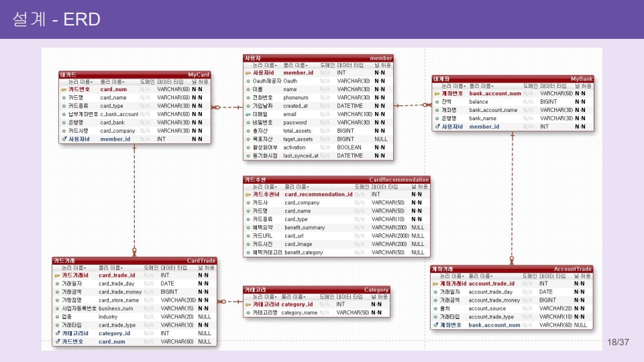
Task: Click the green bullet beside business_num row
Action: pos(57,308)
